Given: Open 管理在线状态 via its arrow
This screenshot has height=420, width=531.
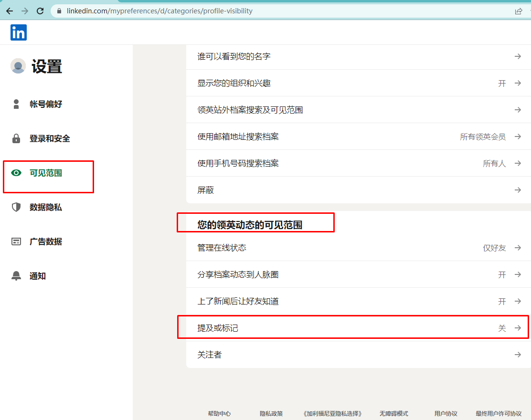Looking at the screenshot, I should point(518,248).
